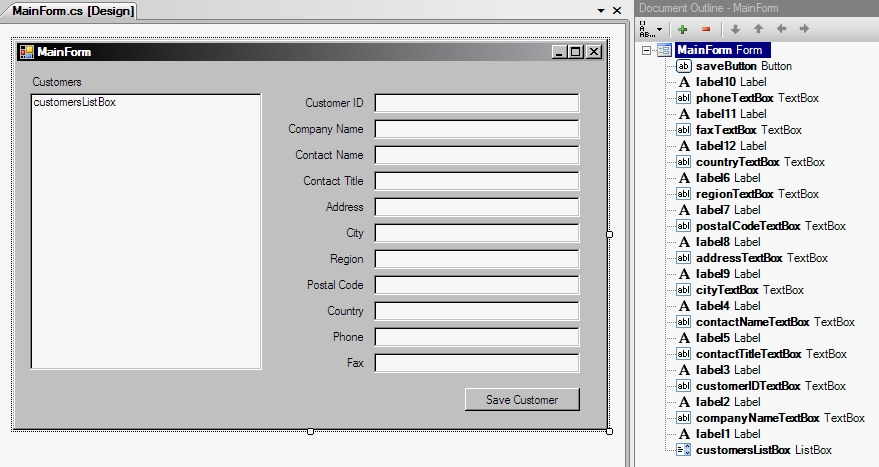Image resolution: width=879 pixels, height=467 pixels.
Task: Select the customersListBox control on the form
Action: point(146,232)
